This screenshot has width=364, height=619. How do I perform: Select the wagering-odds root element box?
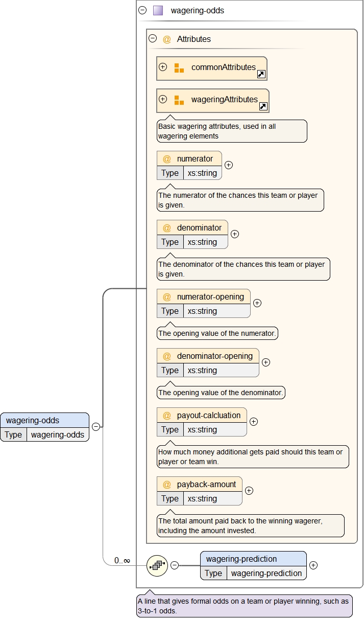pos(45,421)
